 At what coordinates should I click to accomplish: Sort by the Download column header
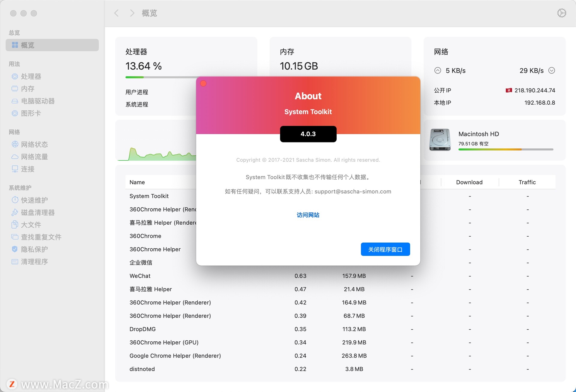click(469, 182)
